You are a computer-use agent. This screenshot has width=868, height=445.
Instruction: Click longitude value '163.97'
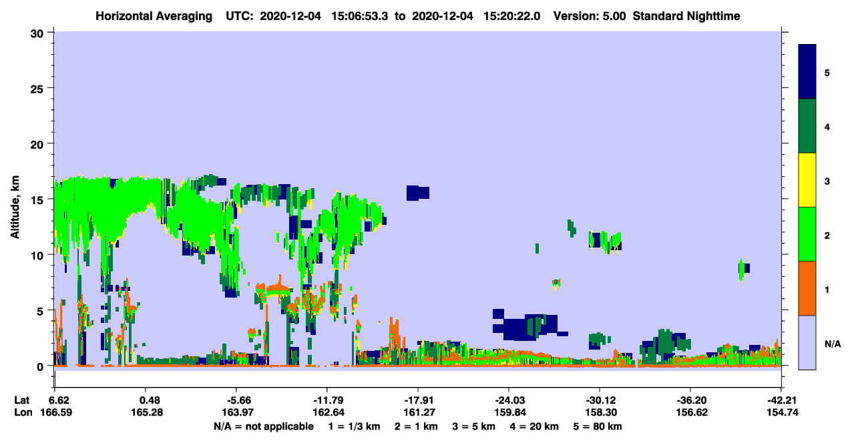(x=239, y=413)
